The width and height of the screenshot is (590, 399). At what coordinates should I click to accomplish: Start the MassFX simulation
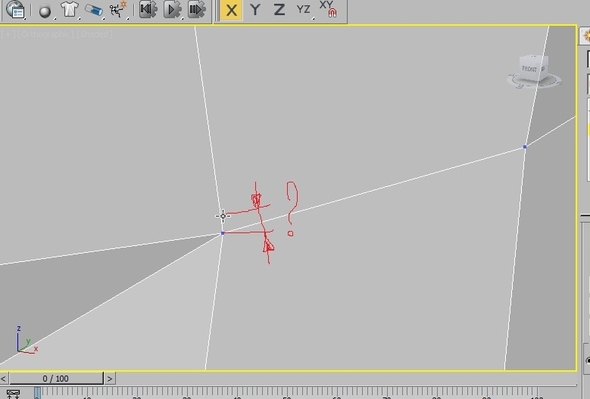coord(172,9)
